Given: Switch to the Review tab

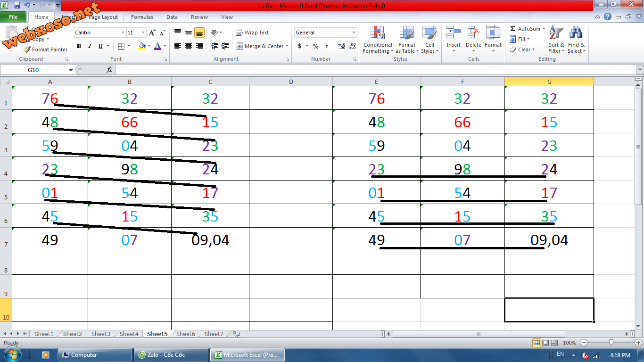Looking at the screenshot, I should coord(199,17).
